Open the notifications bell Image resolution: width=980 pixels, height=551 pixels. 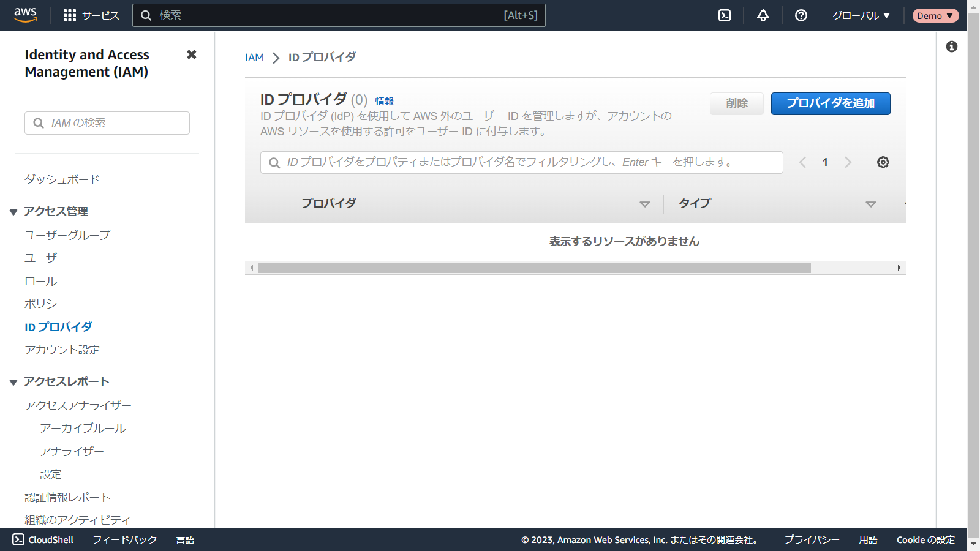point(763,15)
